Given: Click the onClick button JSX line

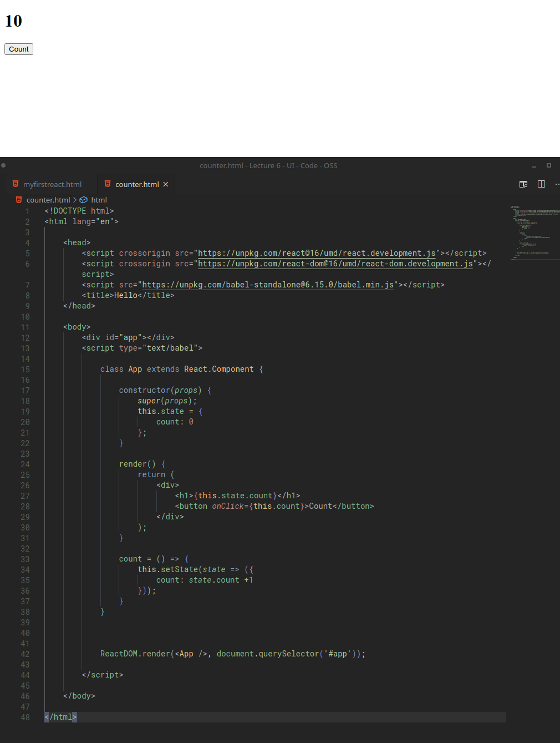Looking at the screenshot, I should 274,506.
